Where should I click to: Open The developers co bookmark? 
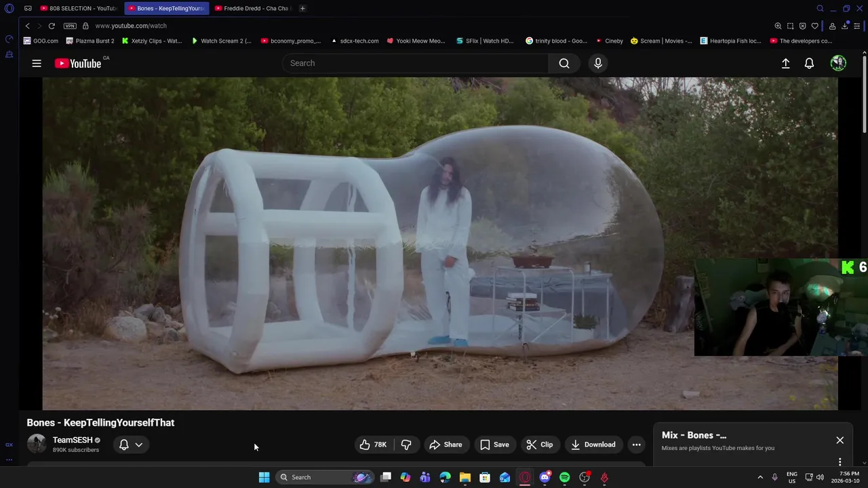[801, 41]
